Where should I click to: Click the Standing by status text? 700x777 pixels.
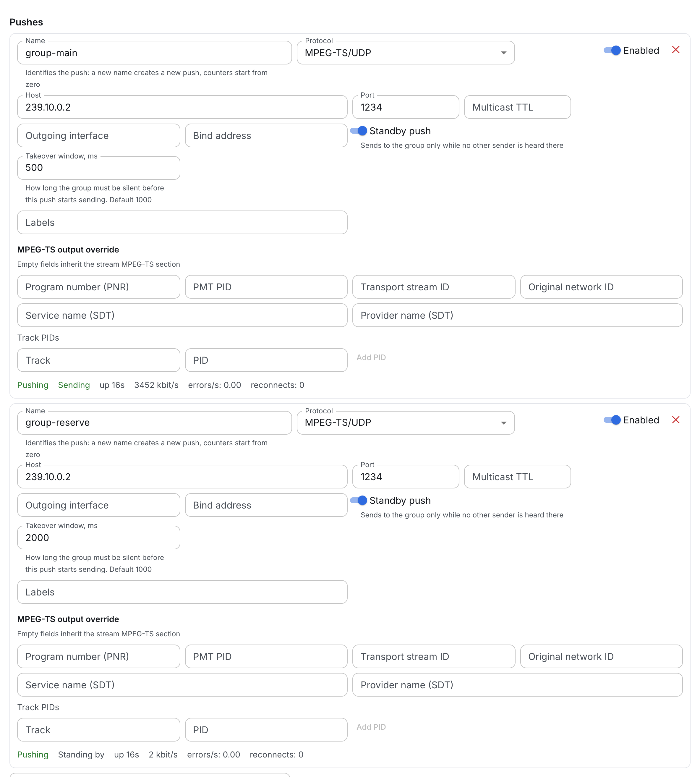(81, 755)
